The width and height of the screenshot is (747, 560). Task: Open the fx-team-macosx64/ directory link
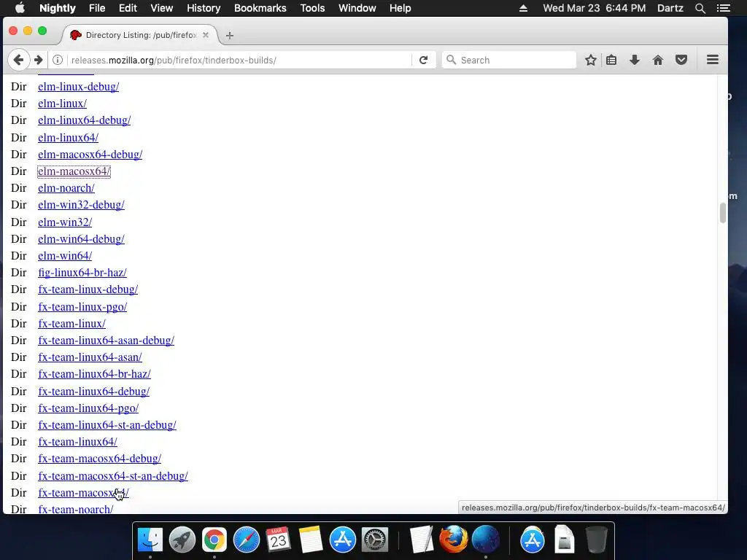point(83,493)
